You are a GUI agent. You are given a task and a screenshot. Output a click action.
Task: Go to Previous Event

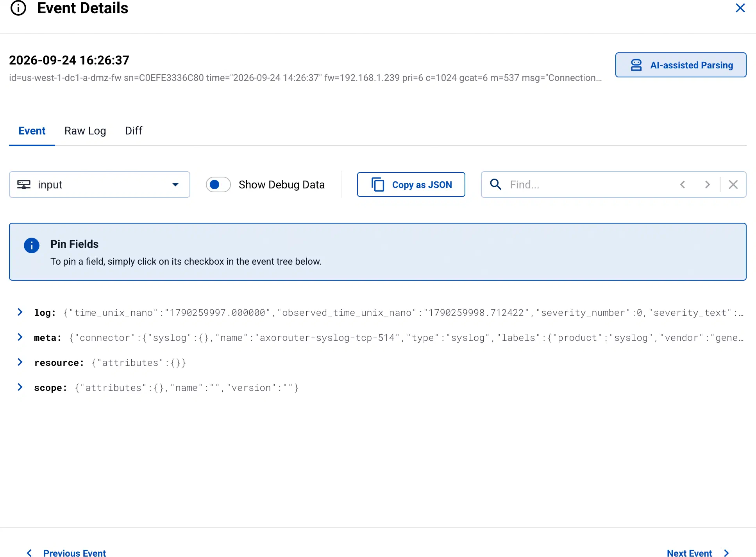click(x=66, y=553)
